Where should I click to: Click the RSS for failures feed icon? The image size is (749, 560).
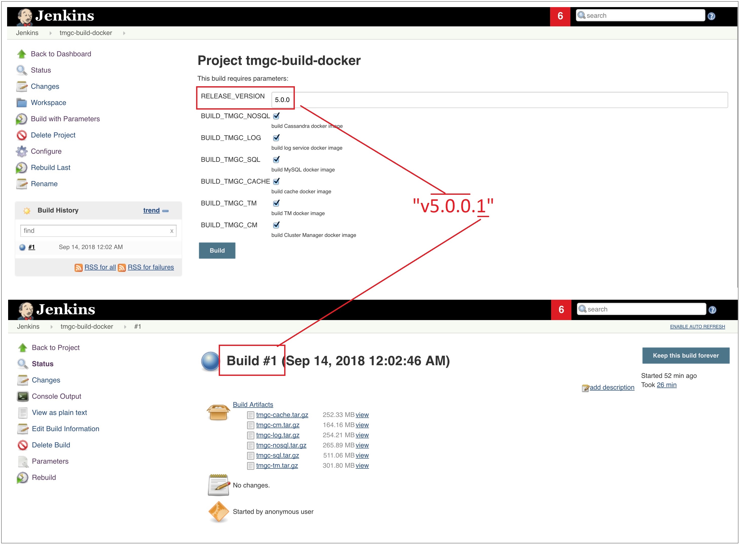coord(122,268)
